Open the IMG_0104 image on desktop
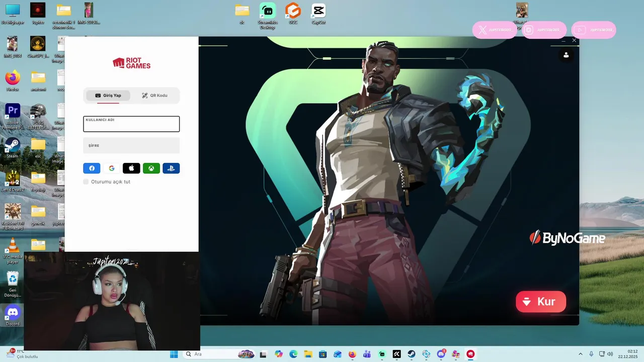Viewport: 644px width, 362px height. (12, 47)
